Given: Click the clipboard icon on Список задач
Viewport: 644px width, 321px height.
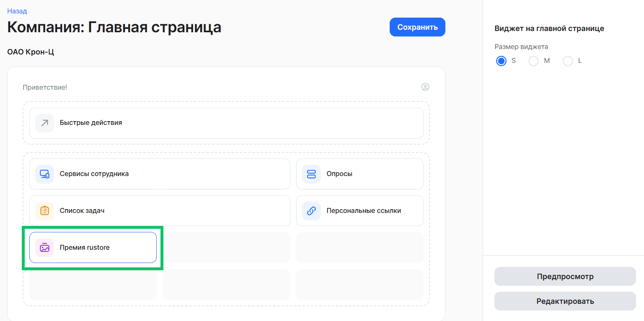Looking at the screenshot, I should 44,210.
